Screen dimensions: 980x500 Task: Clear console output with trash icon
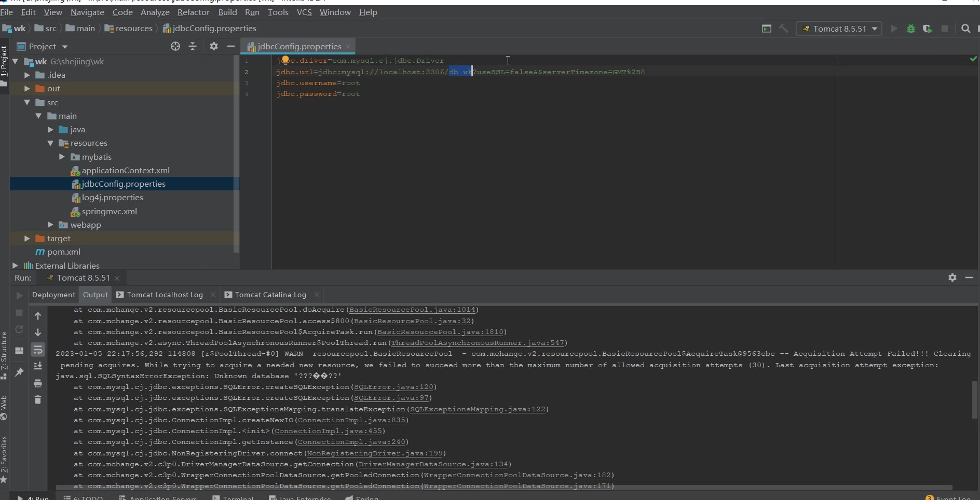[38, 400]
